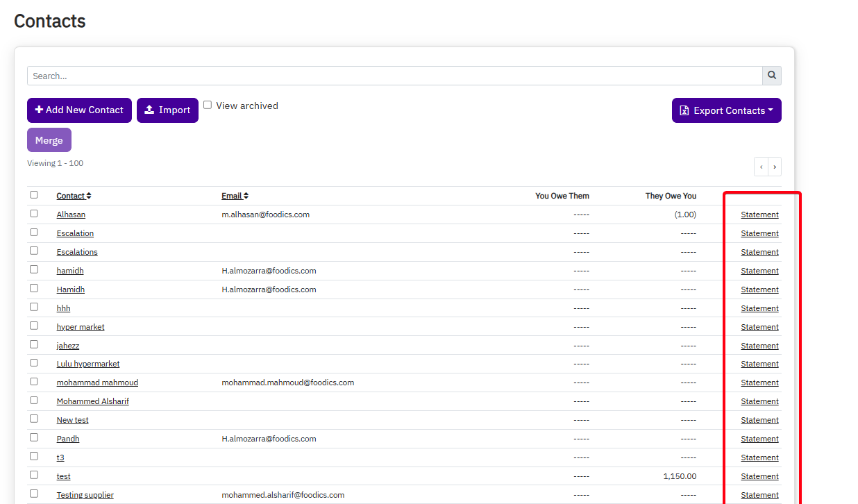Viewport: 858px width, 504px height.
Task: Click the next page arrow
Action: point(775,167)
